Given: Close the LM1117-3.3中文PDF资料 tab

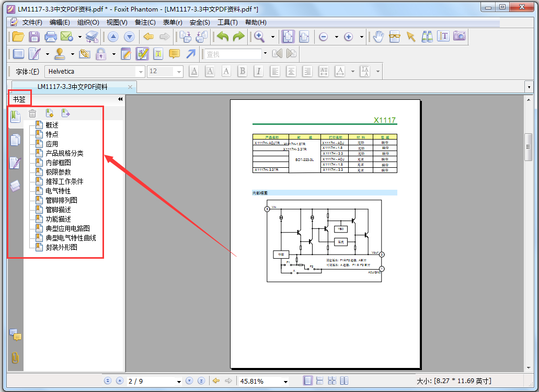Looking at the screenshot, I should click(x=130, y=87).
